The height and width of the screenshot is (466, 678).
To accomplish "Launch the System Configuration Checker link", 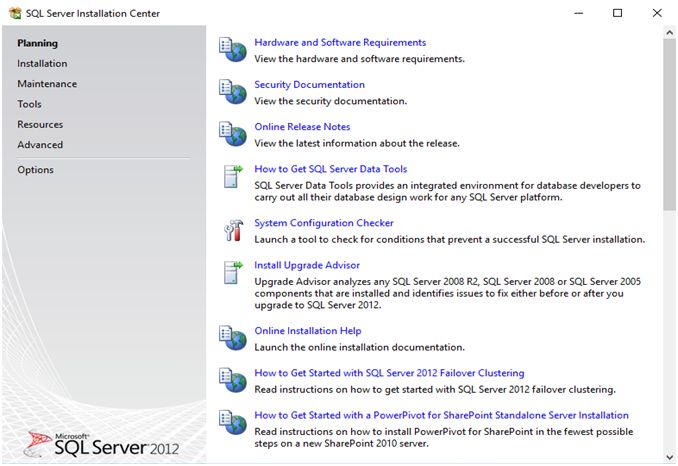I will [324, 223].
